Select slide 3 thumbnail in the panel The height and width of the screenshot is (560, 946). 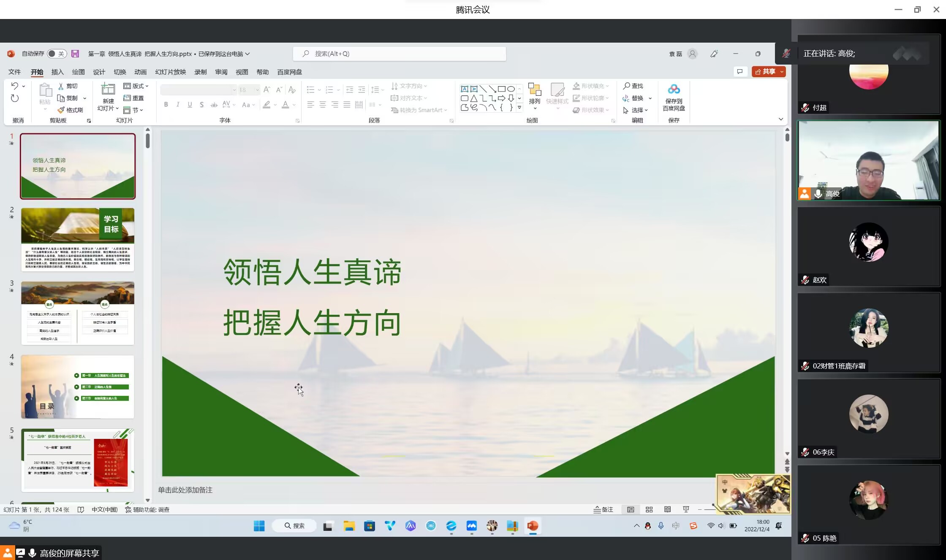[x=78, y=313]
